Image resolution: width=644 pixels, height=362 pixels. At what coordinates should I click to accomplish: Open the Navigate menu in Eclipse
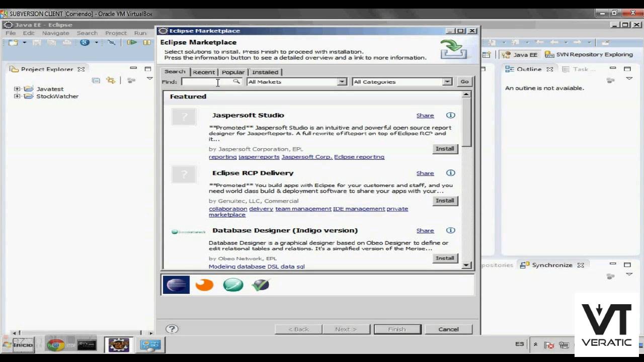55,33
